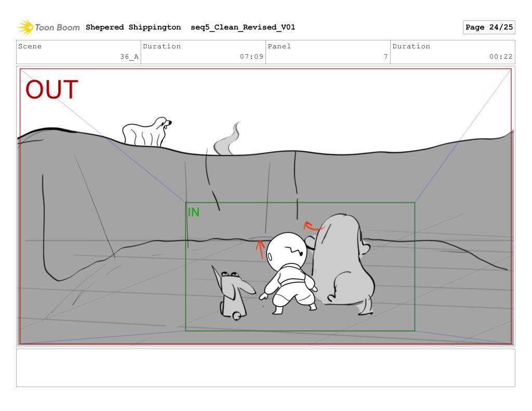The image size is (532, 411).
Task: Click the Page 24/25 indicator box
Action: click(488, 28)
